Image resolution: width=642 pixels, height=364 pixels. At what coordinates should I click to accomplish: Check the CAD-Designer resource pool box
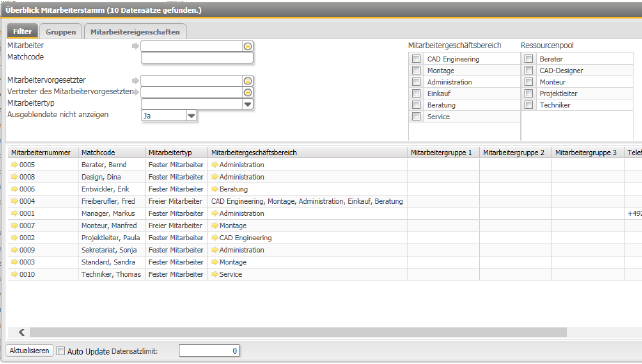pyautogui.click(x=529, y=70)
